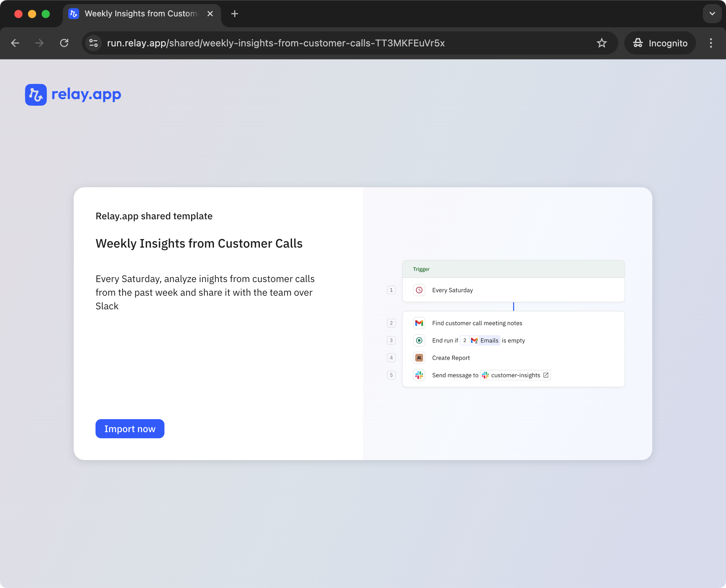Reload the page

point(64,43)
